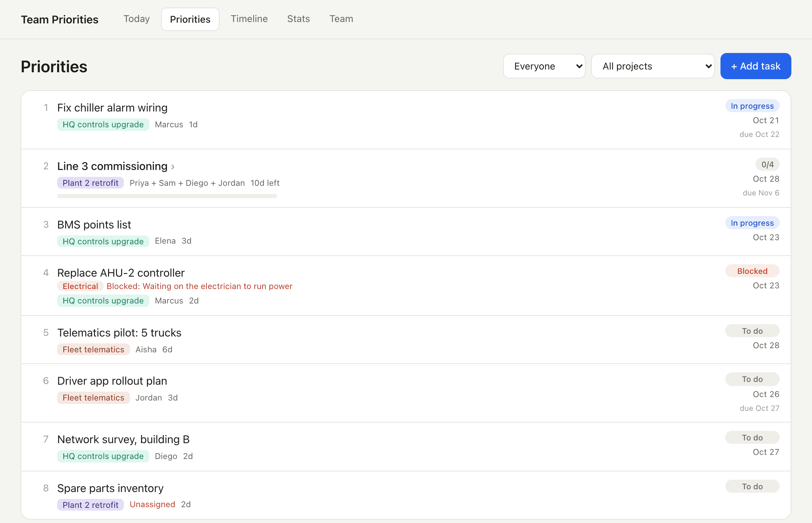Open the Spare parts inventory task
This screenshot has height=523, width=812.
click(110, 488)
